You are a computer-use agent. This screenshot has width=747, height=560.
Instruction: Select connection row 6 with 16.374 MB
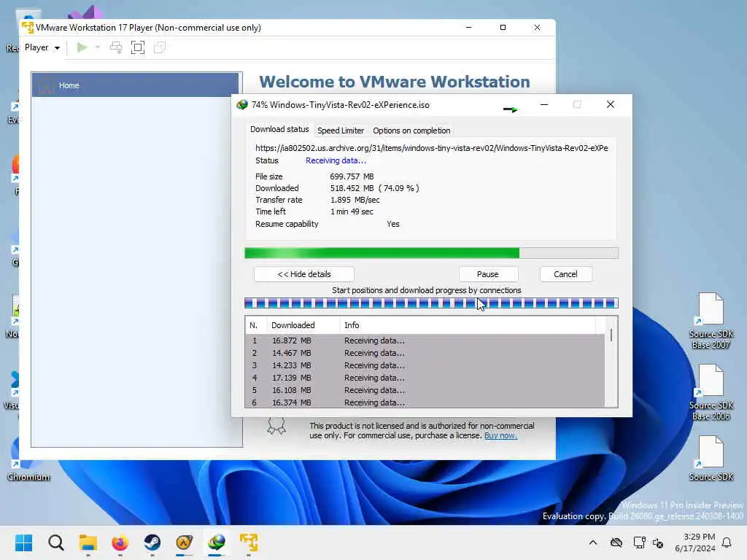point(425,402)
